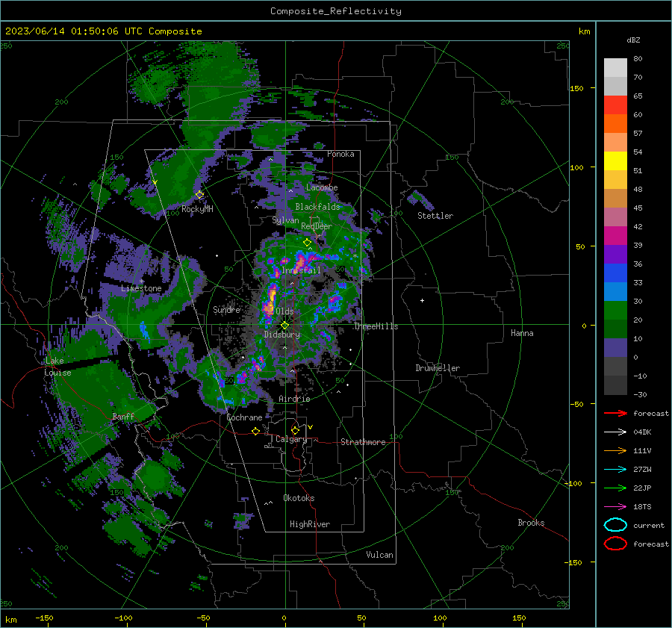Click the RedDeer city label
The image size is (672, 628).
coord(317,226)
